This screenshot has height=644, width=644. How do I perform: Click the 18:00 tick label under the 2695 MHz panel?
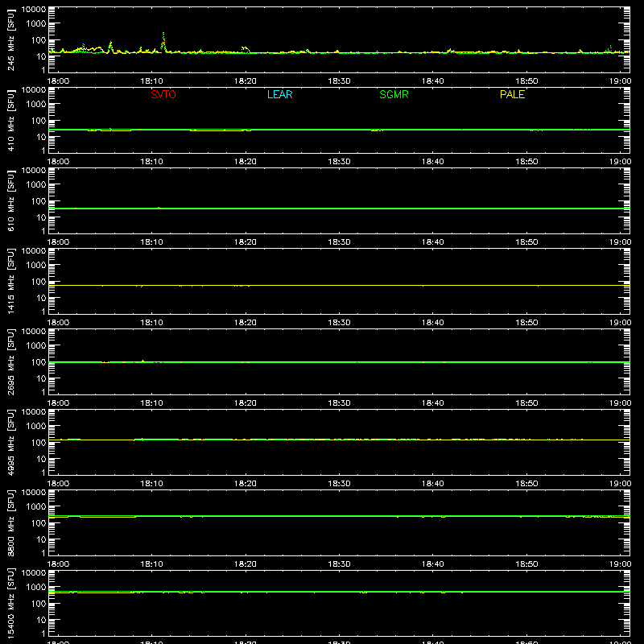(58, 403)
